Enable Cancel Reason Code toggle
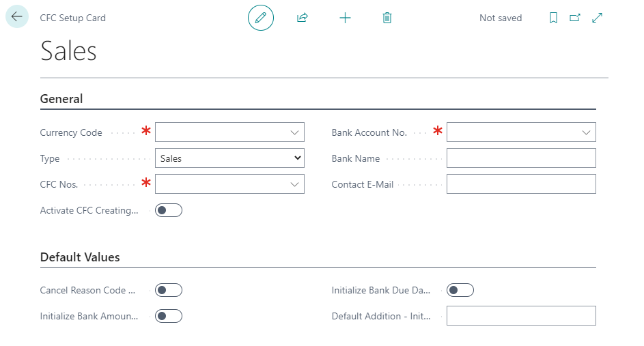644x346 pixels. (169, 290)
